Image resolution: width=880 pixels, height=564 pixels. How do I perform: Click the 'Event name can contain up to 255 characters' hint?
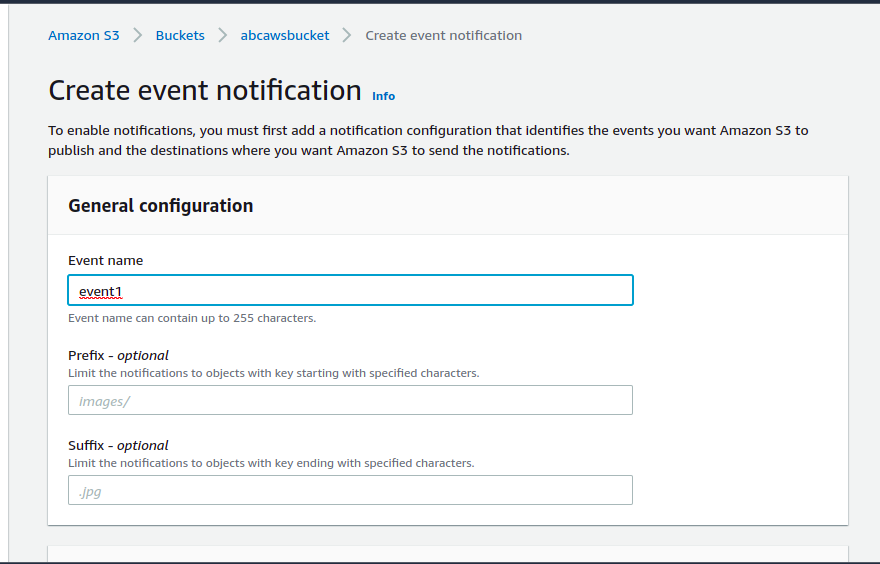click(x=192, y=318)
